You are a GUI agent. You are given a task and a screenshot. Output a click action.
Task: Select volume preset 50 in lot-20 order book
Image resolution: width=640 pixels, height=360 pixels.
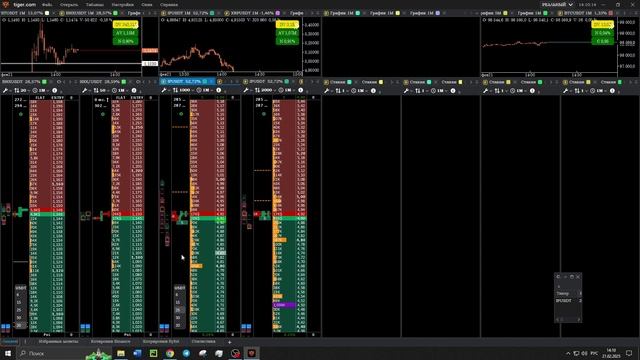point(19,318)
